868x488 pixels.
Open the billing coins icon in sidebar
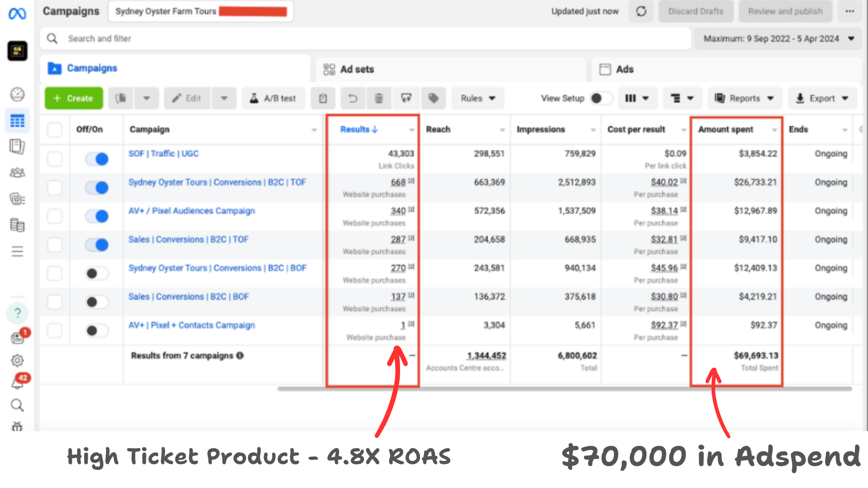coord(17,225)
